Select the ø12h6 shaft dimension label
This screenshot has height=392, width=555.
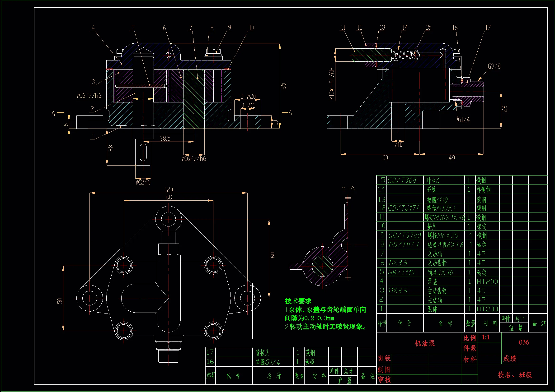click(x=143, y=182)
